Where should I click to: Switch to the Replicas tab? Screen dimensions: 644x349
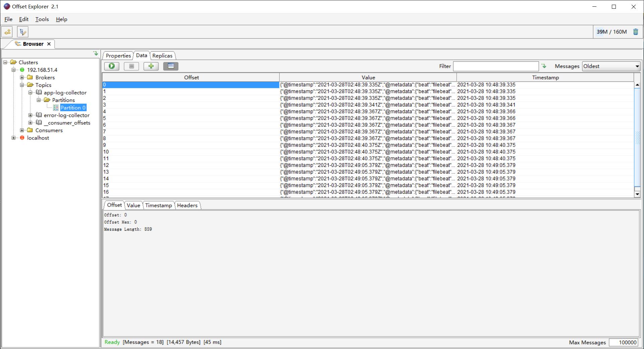click(x=162, y=56)
